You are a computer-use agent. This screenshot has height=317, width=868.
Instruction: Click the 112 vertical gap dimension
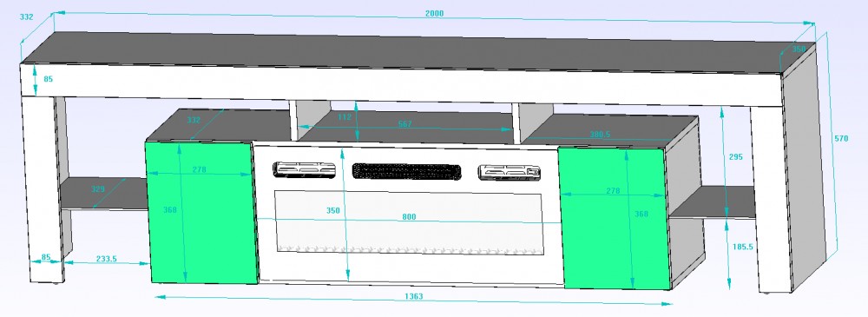pyautogui.click(x=345, y=117)
